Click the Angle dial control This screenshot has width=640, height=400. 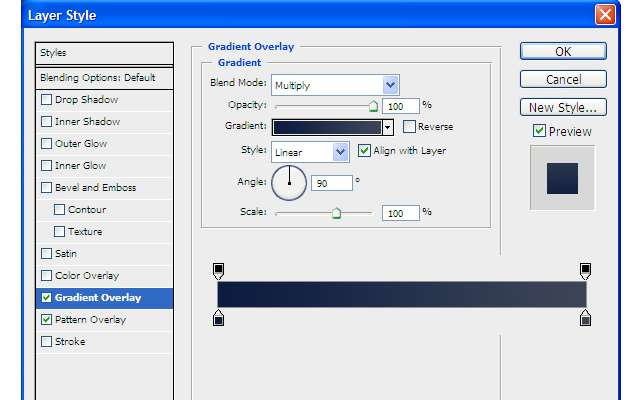click(x=289, y=182)
